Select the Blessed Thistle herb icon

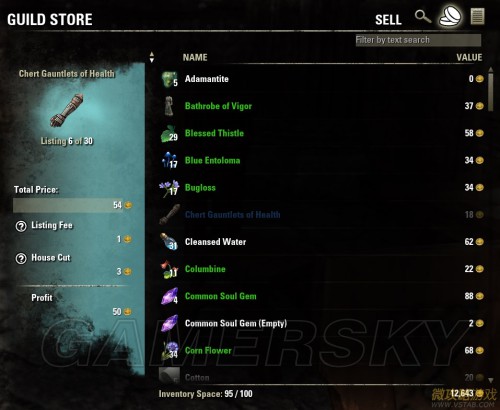[169, 133]
